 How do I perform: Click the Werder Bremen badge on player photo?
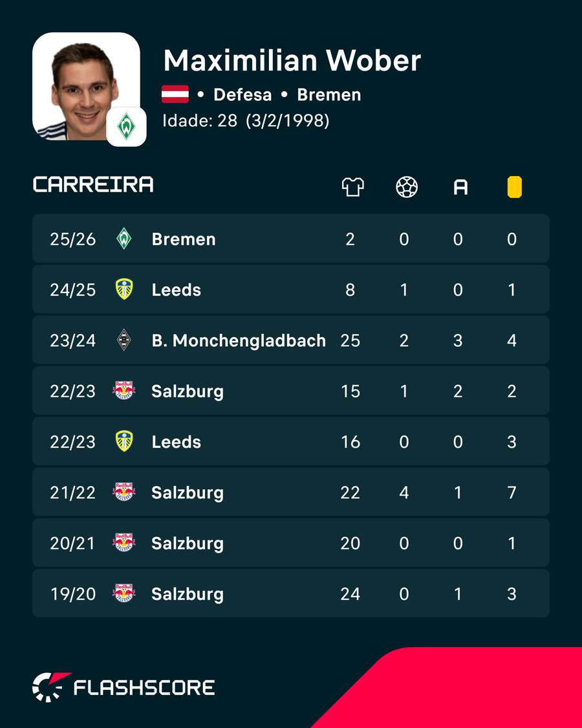tap(126, 127)
